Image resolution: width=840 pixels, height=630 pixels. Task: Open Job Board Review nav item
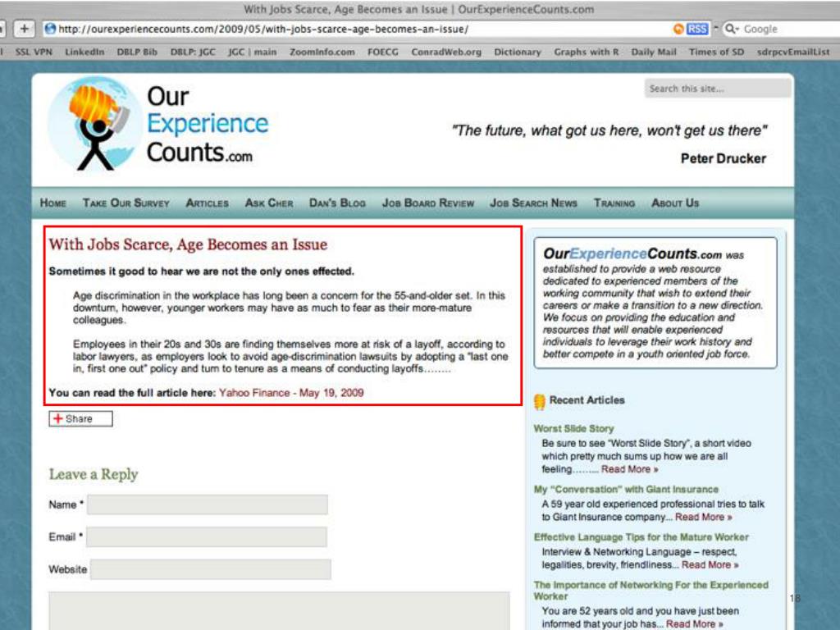[x=428, y=203]
